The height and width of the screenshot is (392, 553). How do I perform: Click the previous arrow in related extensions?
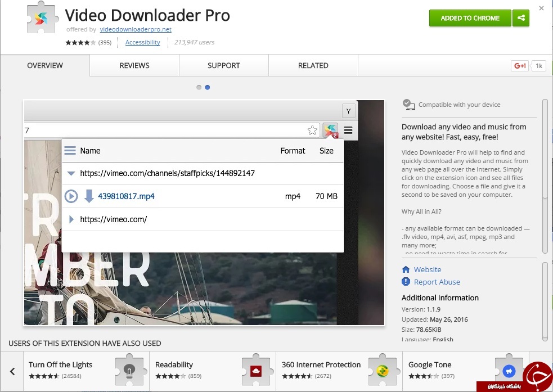pyautogui.click(x=13, y=371)
